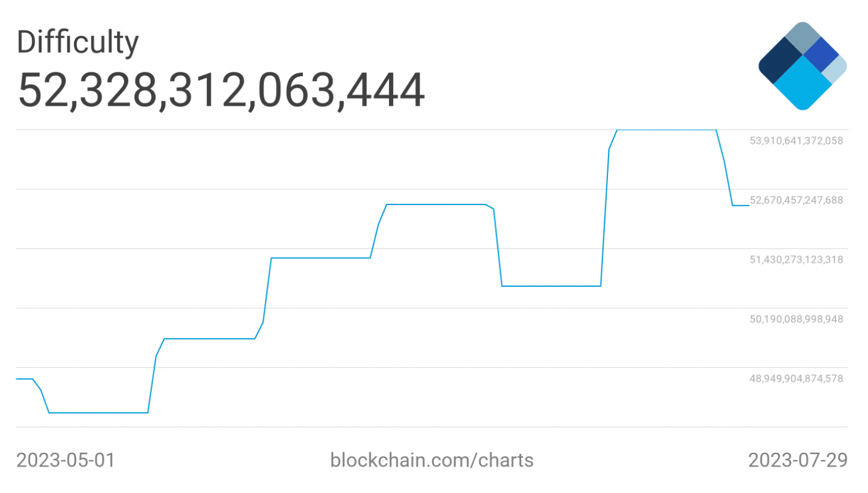Select the 51,430,273,123,318 axis label
Viewport: 868px width, 493px height.
pos(796,260)
